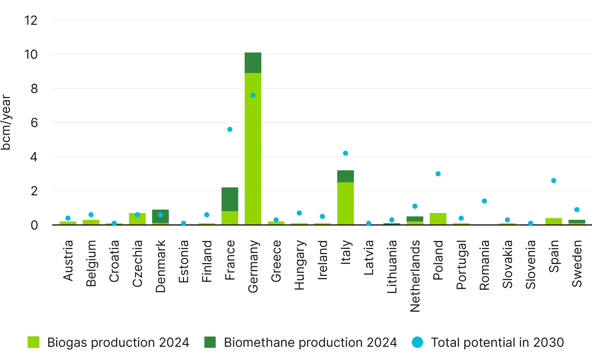Click the 'France' axis label

pos(230,260)
